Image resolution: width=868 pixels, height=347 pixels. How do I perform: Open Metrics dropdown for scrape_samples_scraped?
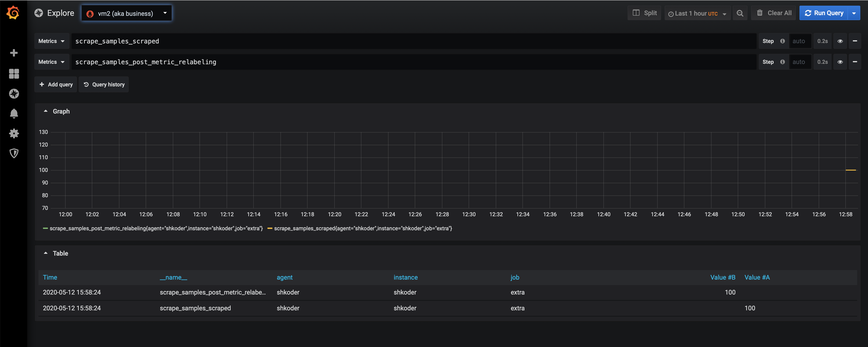pos(52,41)
